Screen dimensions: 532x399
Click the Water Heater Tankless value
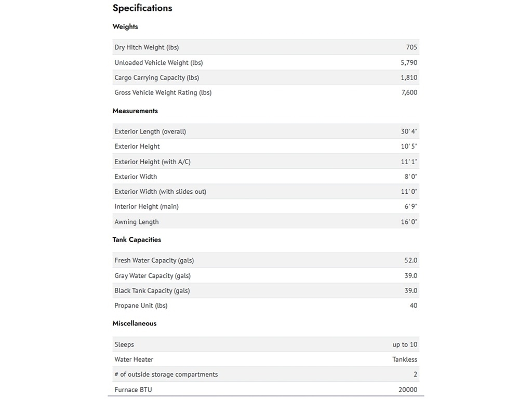click(x=405, y=360)
